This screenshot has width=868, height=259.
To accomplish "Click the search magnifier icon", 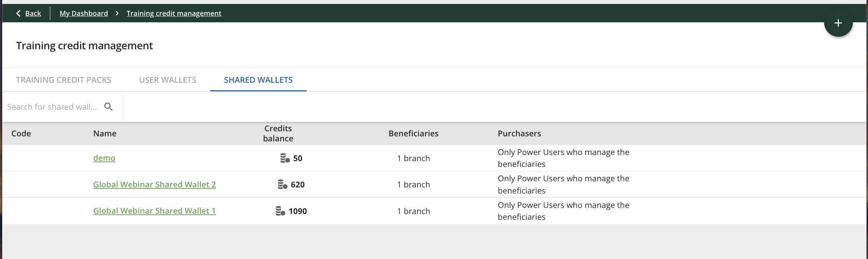I will click(108, 107).
